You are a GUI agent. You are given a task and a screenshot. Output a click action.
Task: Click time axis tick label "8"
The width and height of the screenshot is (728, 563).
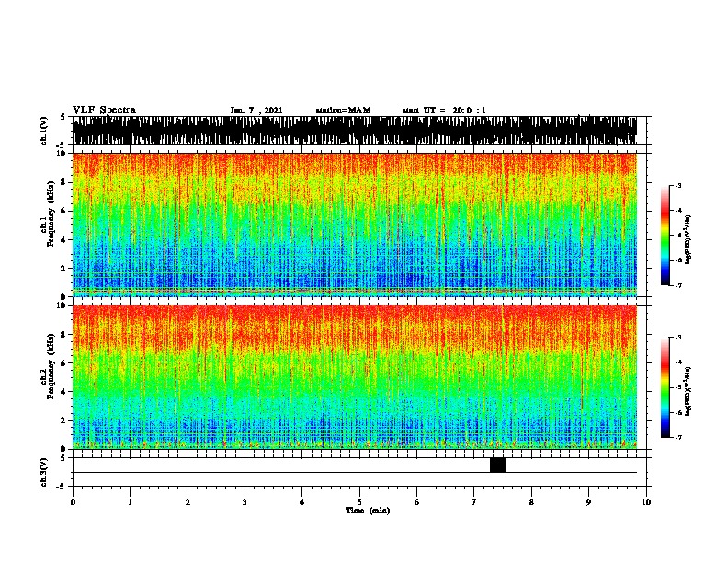point(531,501)
